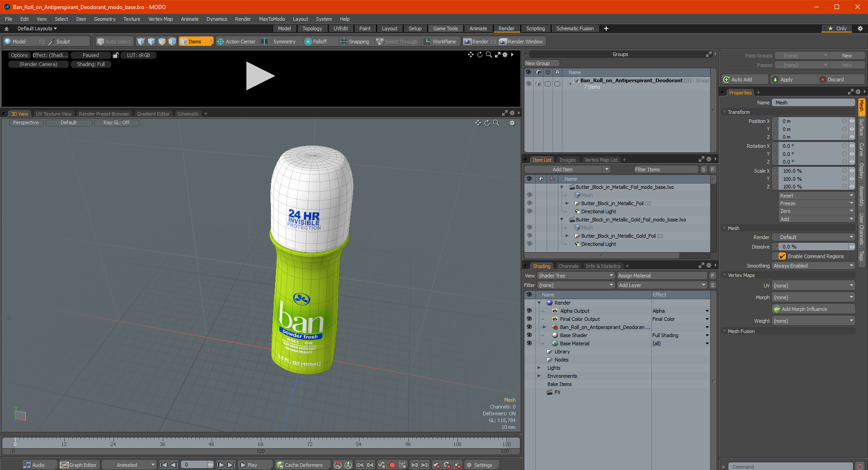Click the 3D viewport settings gear

512,123
